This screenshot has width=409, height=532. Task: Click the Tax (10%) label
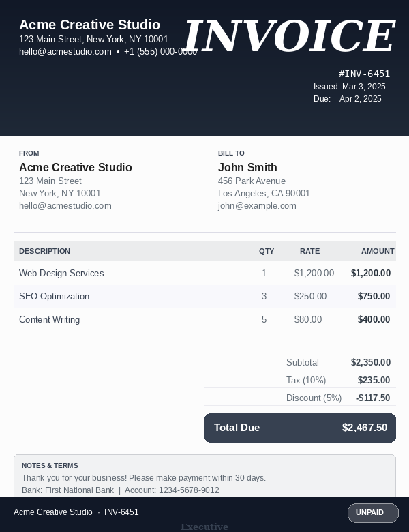pos(306,380)
